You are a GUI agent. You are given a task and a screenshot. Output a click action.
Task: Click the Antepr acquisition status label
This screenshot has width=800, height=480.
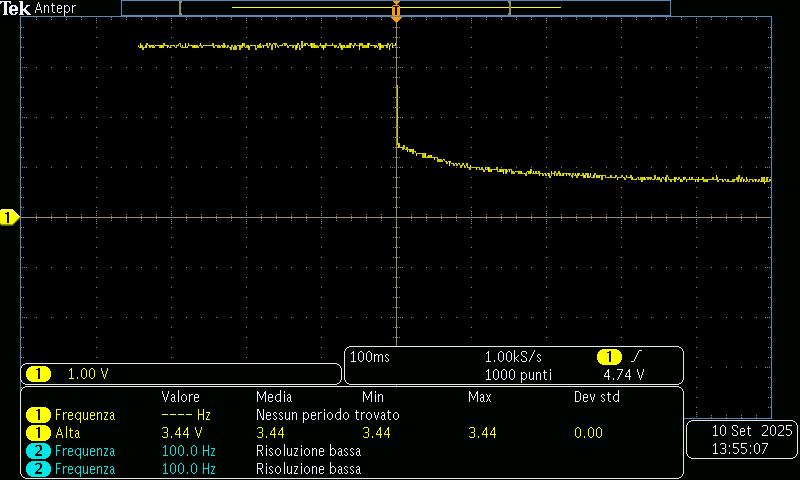tap(56, 8)
